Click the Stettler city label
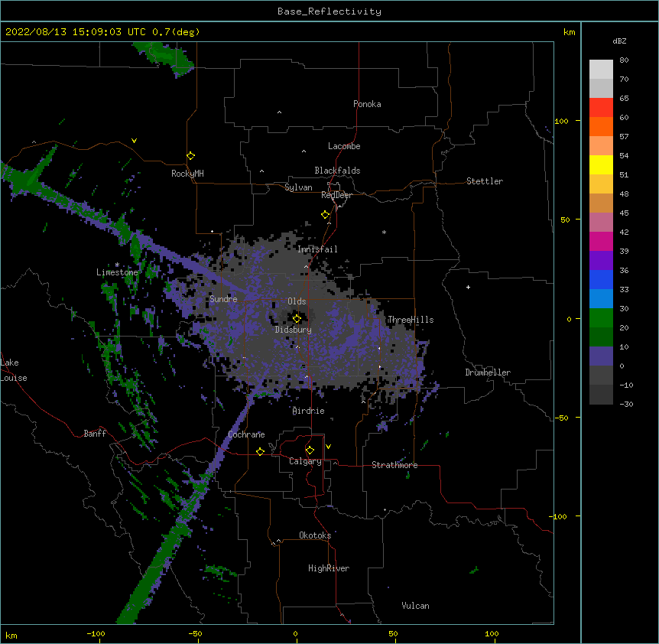 click(484, 181)
